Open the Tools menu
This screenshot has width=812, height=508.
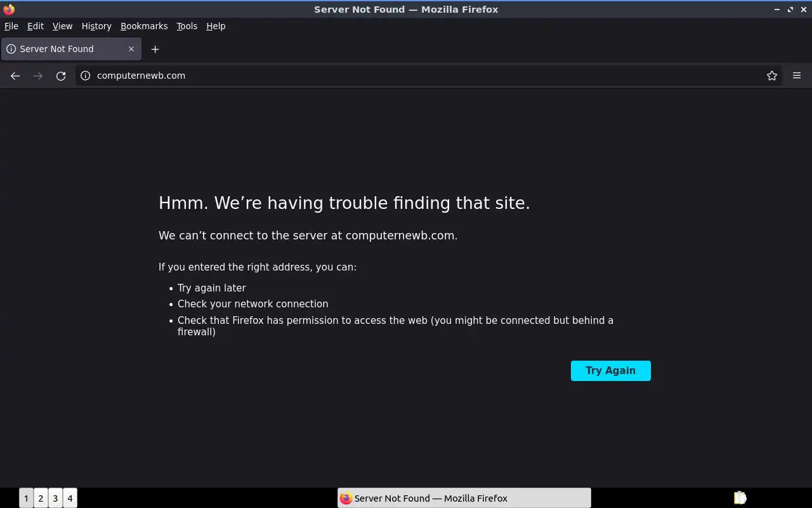(x=187, y=26)
